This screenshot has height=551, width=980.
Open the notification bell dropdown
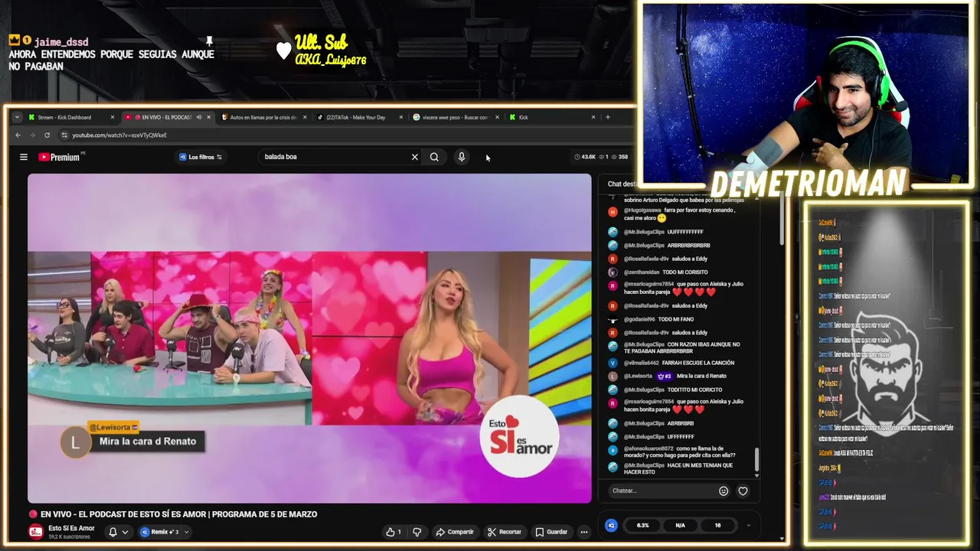coord(117,532)
